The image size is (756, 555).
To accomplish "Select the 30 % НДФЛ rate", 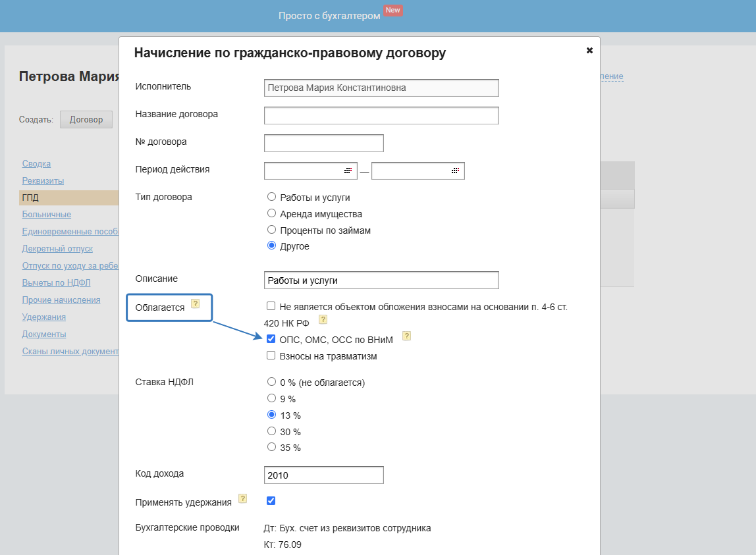I will click(x=271, y=431).
